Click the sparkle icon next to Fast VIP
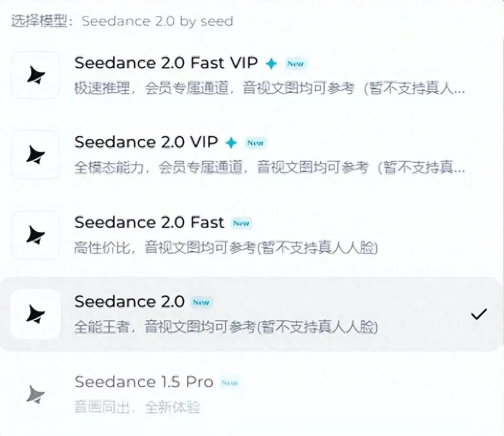 coord(271,63)
